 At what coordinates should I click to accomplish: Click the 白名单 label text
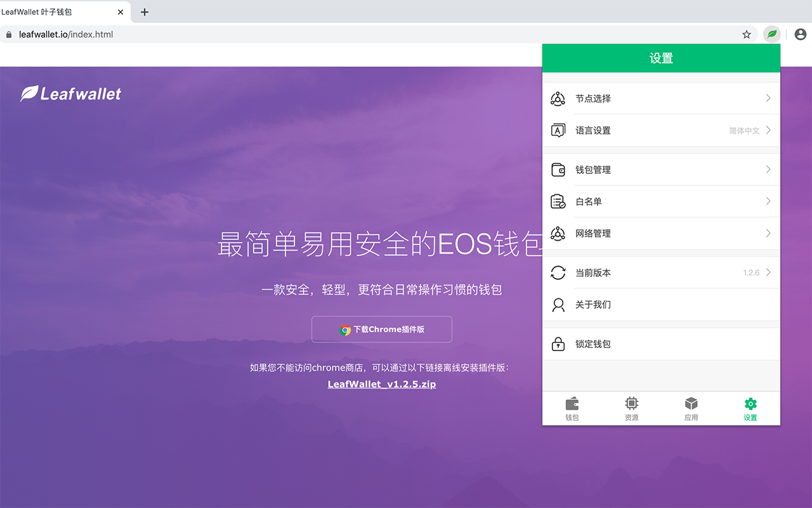point(589,201)
